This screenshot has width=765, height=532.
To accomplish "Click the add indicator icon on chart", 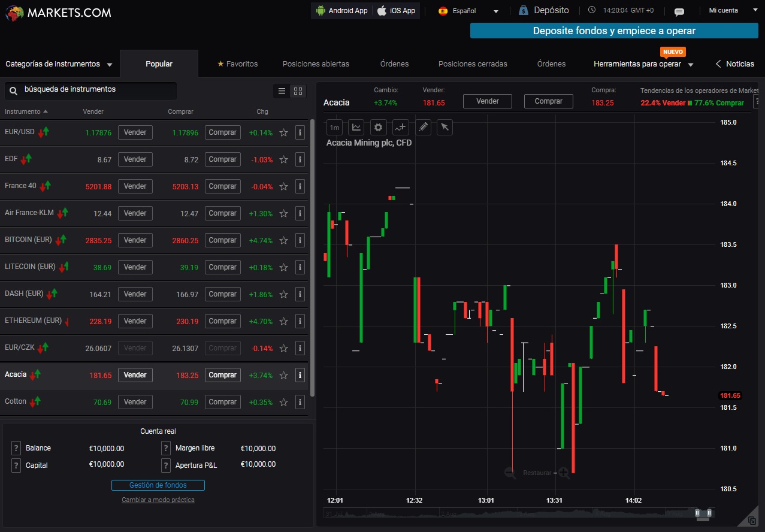I will [400, 127].
